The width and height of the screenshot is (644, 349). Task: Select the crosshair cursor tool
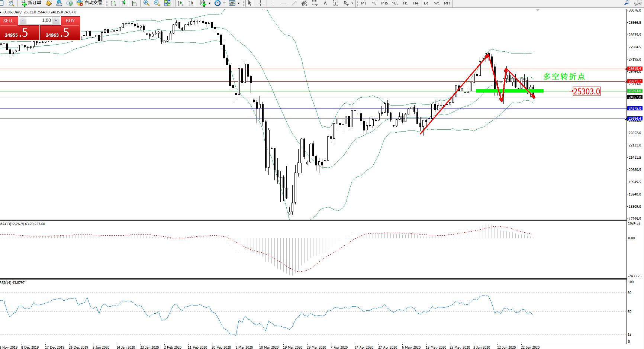point(261,3)
